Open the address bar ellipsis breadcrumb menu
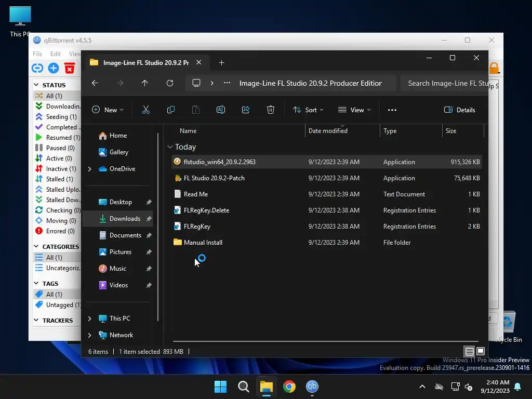Screen dimensions: 532x399 (227, 83)
